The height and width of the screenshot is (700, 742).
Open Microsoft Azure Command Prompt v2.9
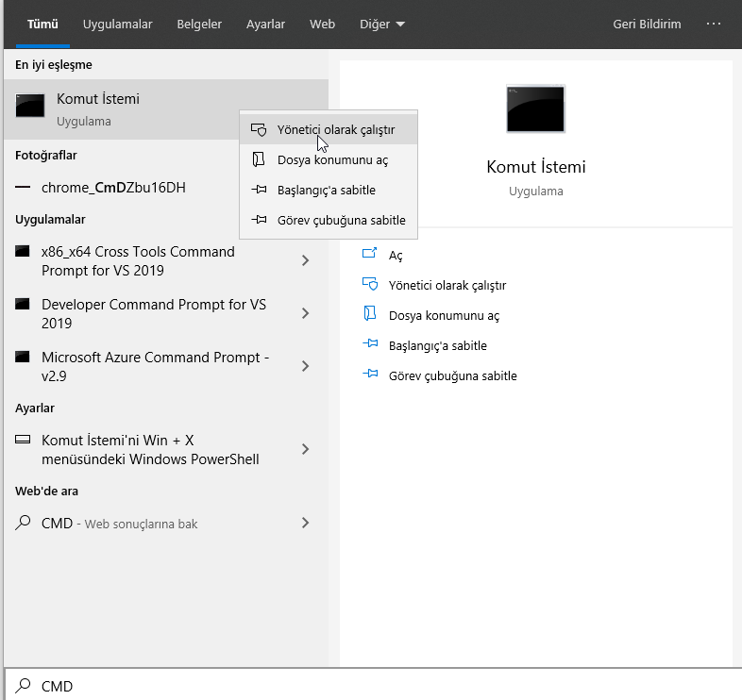[165, 367]
